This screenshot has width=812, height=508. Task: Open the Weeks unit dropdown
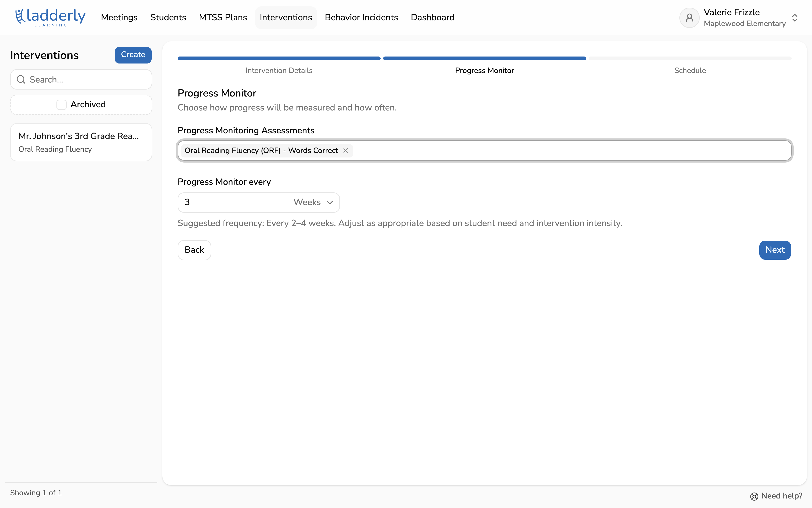pos(313,202)
